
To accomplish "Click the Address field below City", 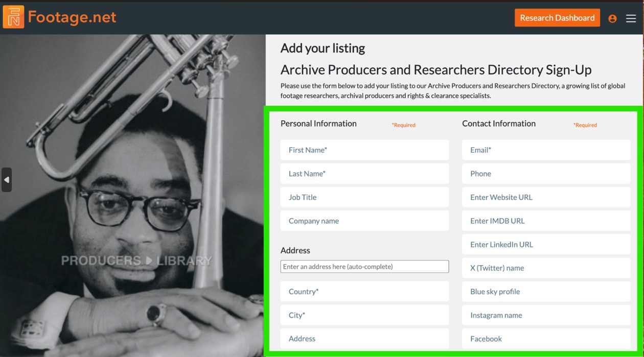I will [x=364, y=339].
